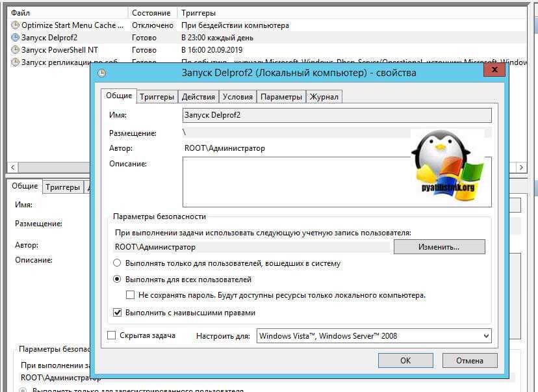Image resolution: width=538 pixels, height=392 pixels.
Task: Open the Триггеры tab in properties dialog
Action: [157, 97]
